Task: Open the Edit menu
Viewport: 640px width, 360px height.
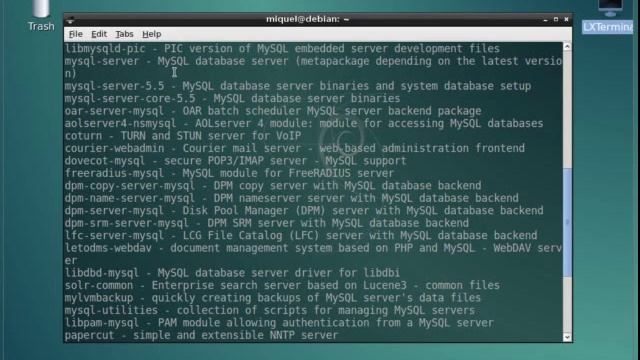Action: (x=99, y=34)
